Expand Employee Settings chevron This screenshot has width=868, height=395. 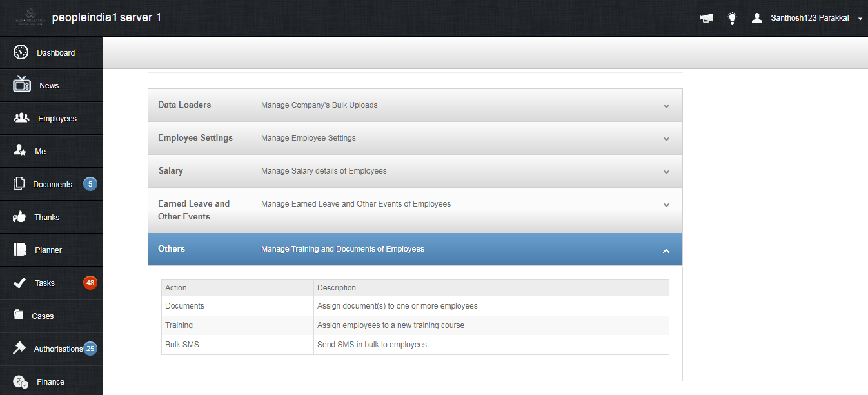[x=666, y=139]
